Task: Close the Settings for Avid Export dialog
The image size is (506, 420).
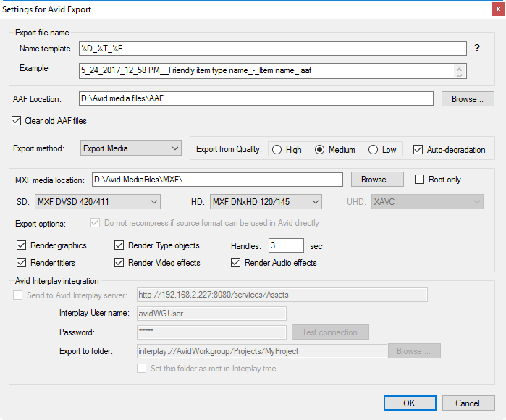Action: click(x=498, y=9)
